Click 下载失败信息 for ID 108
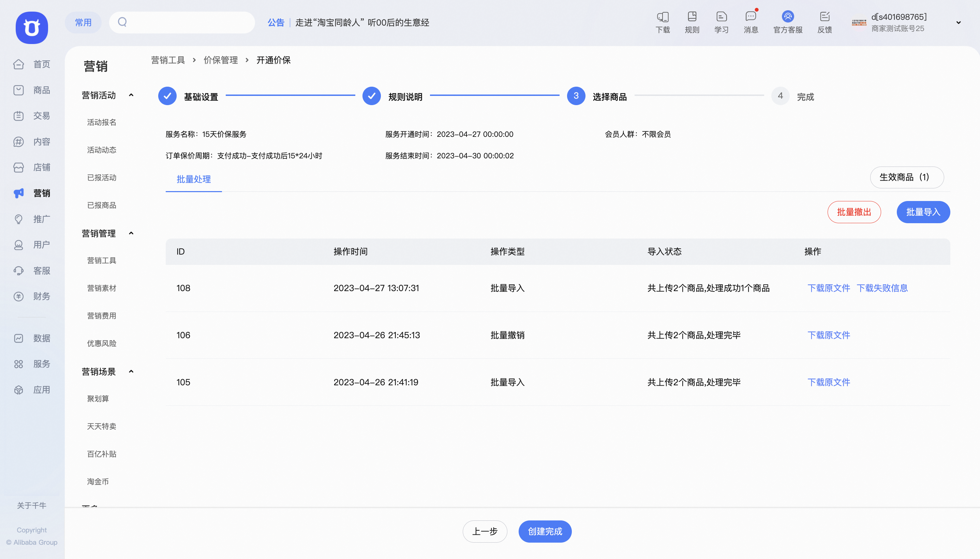The image size is (980, 559). tap(882, 288)
